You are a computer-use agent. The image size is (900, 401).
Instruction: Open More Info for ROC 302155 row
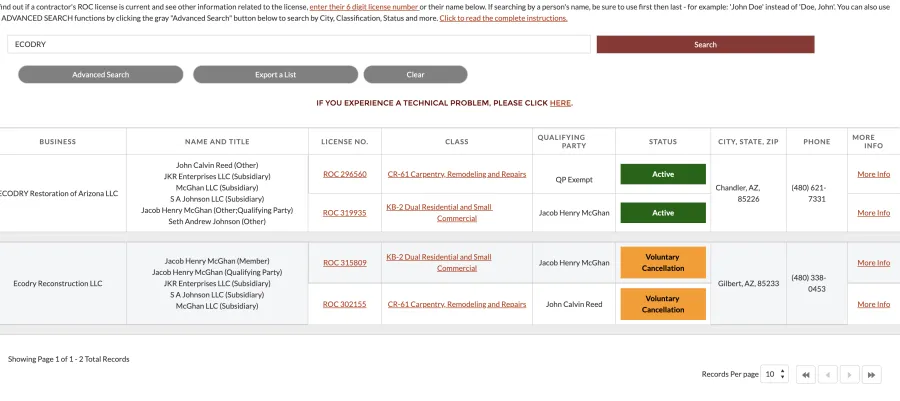click(873, 304)
